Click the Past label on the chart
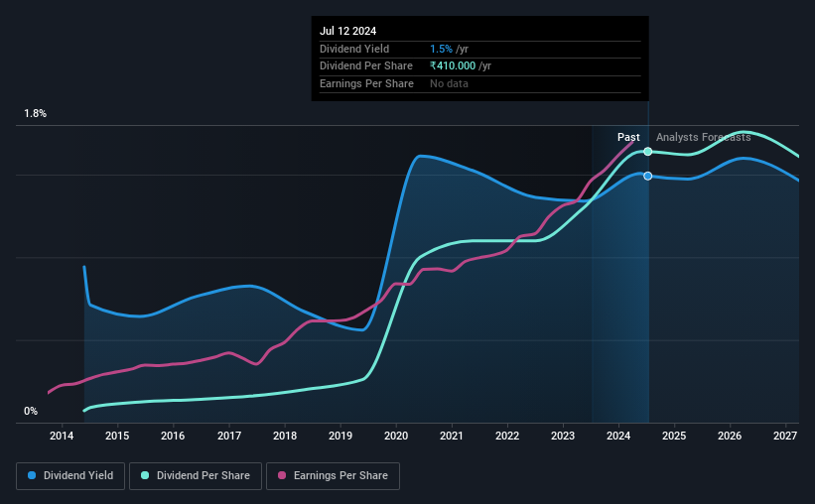Screen dimensions: 815x504 (628, 137)
